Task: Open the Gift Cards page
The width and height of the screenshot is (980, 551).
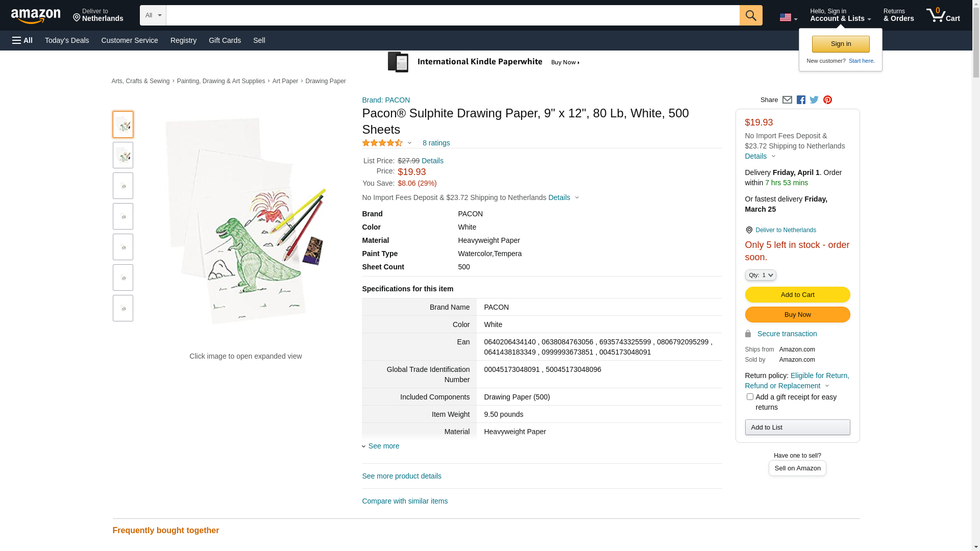Action: pos(225,40)
